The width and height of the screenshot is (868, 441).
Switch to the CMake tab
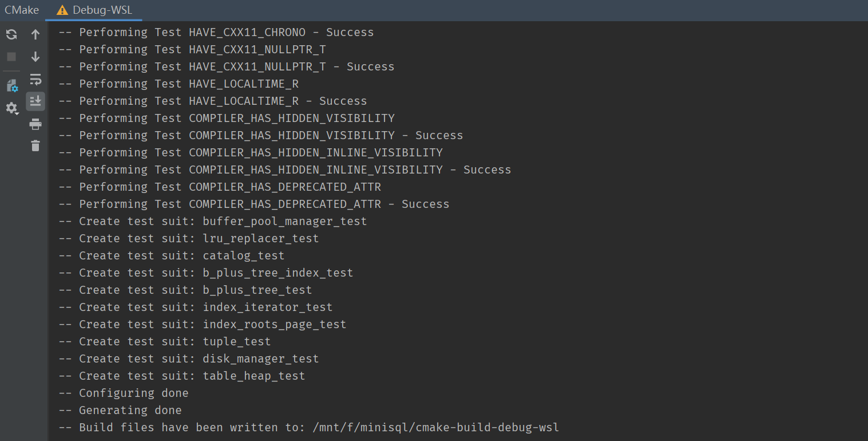[22, 10]
